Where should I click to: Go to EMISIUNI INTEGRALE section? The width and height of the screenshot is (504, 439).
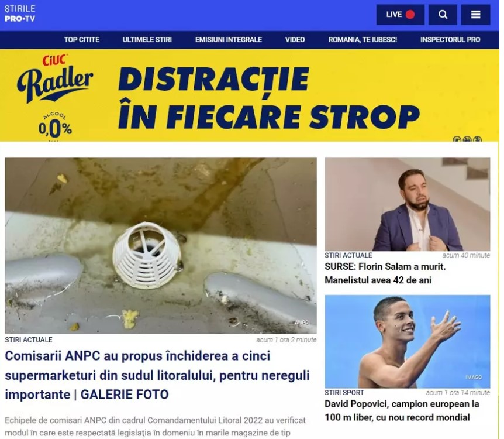click(229, 40)
